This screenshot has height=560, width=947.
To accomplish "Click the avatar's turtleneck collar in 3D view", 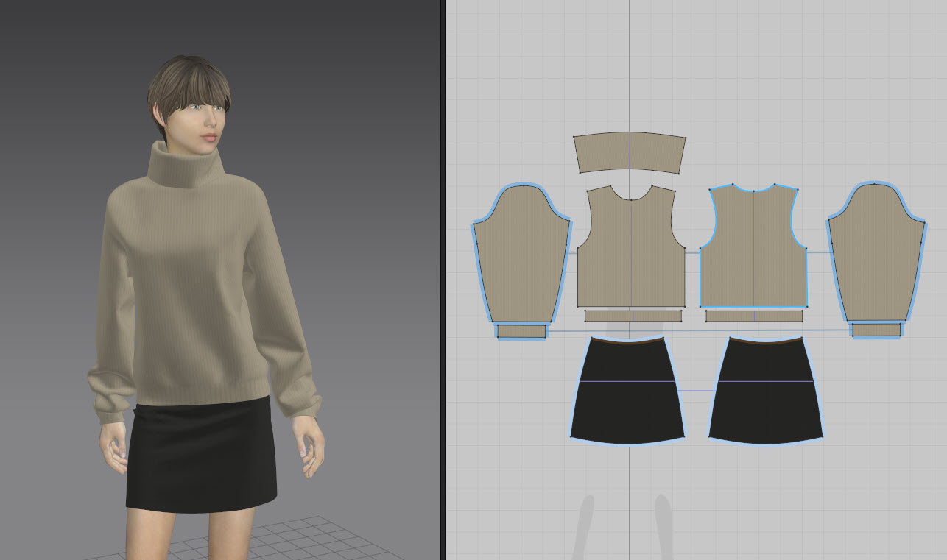I will click(x=186, y=165).
